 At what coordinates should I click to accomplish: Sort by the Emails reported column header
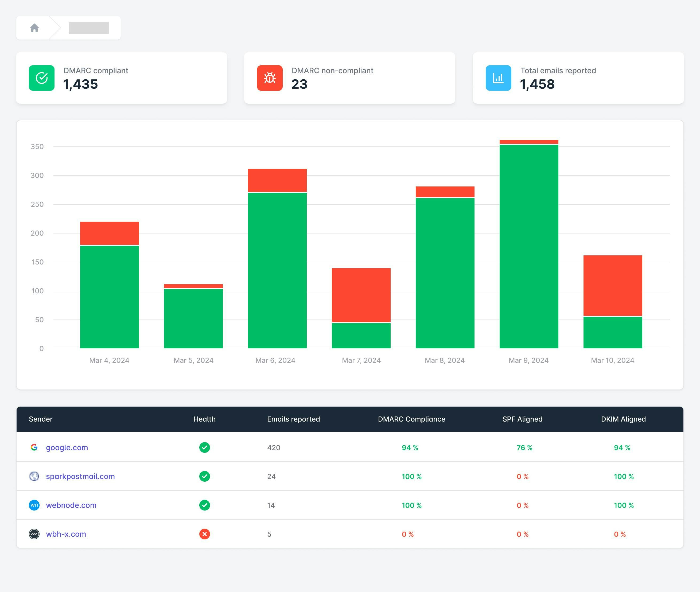tap(294, 419)
